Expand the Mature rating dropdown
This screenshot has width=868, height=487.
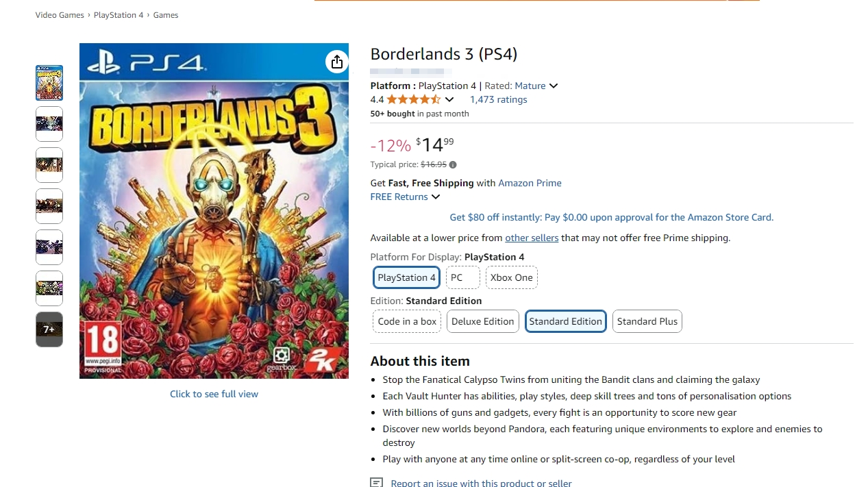click(x=554, y=86)
